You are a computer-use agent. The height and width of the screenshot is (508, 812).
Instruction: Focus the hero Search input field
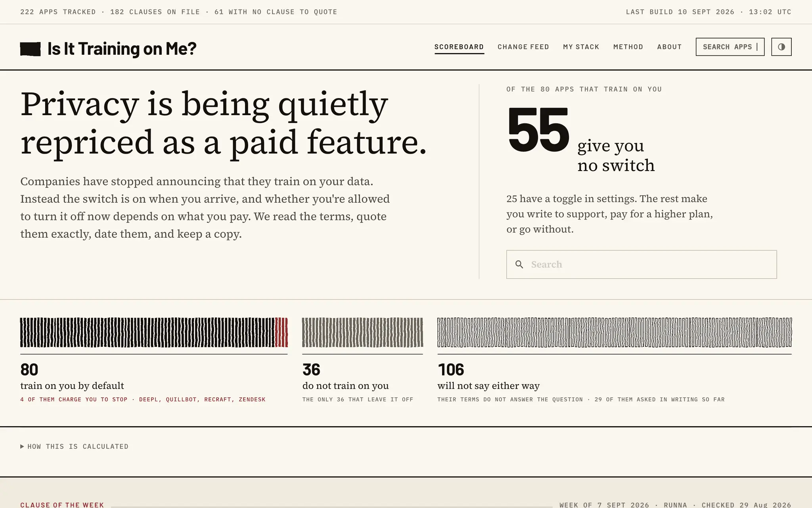[x=642, y=264]
